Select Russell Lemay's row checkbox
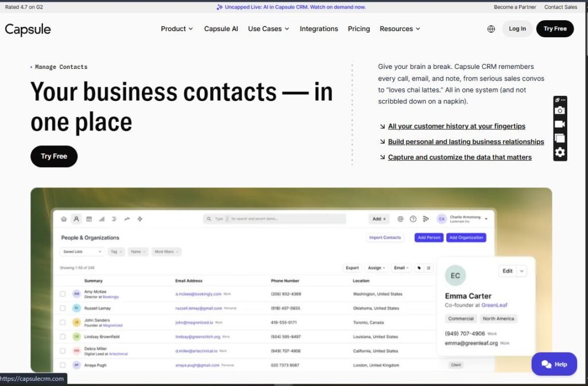This screenshot has width=588, height=386. 63,308
